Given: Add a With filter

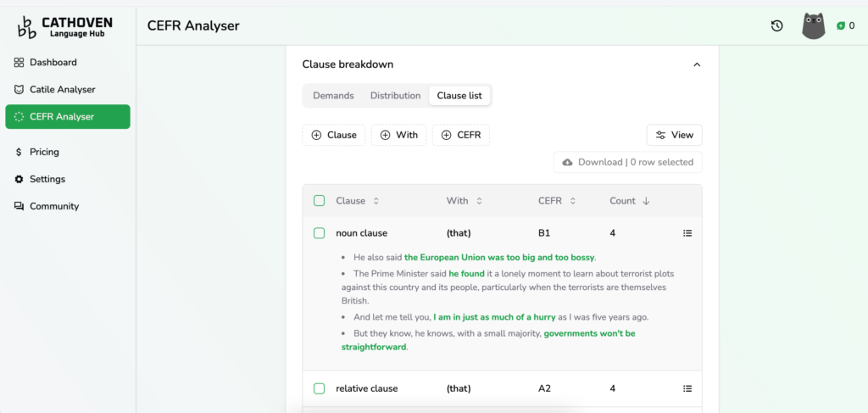Looking at the screenshot, I should pos(398,135).
